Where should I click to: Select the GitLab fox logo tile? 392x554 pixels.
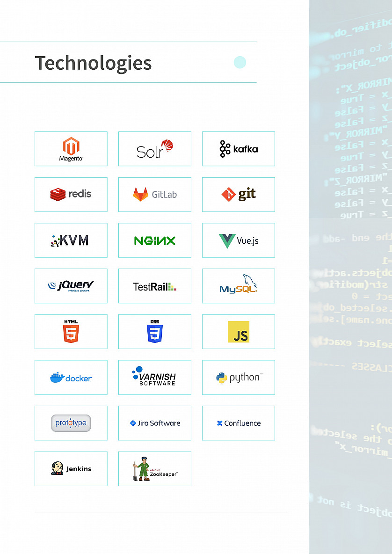155,195
